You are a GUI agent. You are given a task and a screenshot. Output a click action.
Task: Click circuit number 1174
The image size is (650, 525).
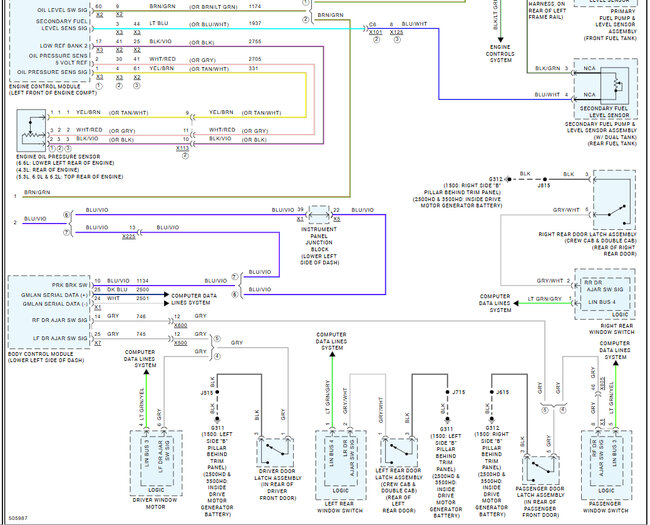tap(255, 7)
